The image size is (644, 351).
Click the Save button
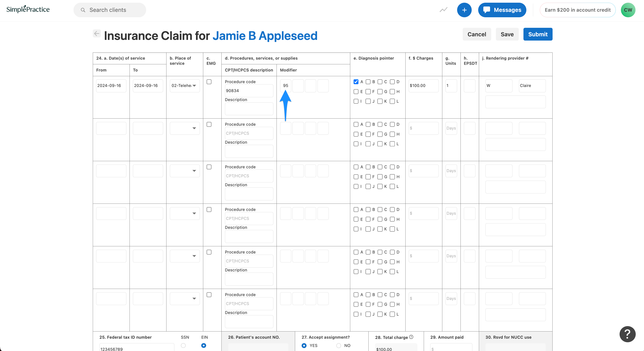point(507,34)
